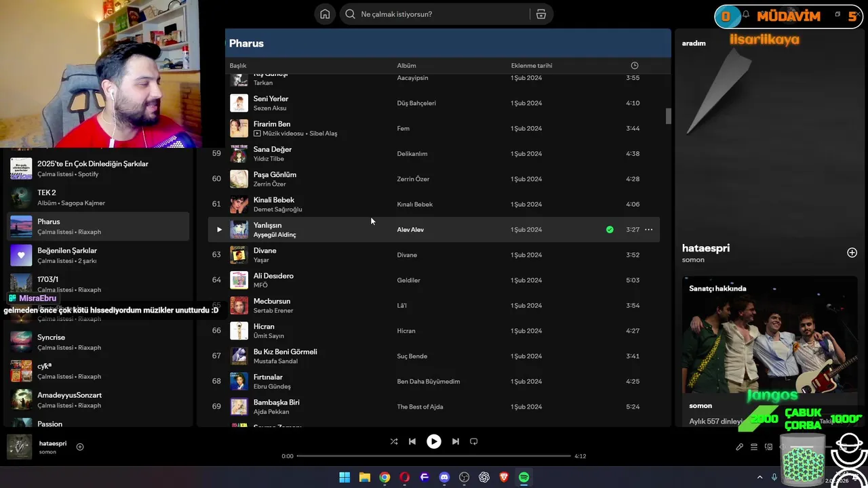This screenshot has height=488, width=868.
Task: Open AmadeyyusSonzart playlist in library
Action: (98, 400)
